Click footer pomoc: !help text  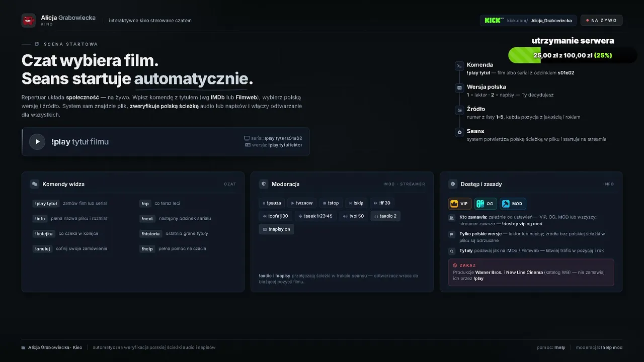[551, 347]
